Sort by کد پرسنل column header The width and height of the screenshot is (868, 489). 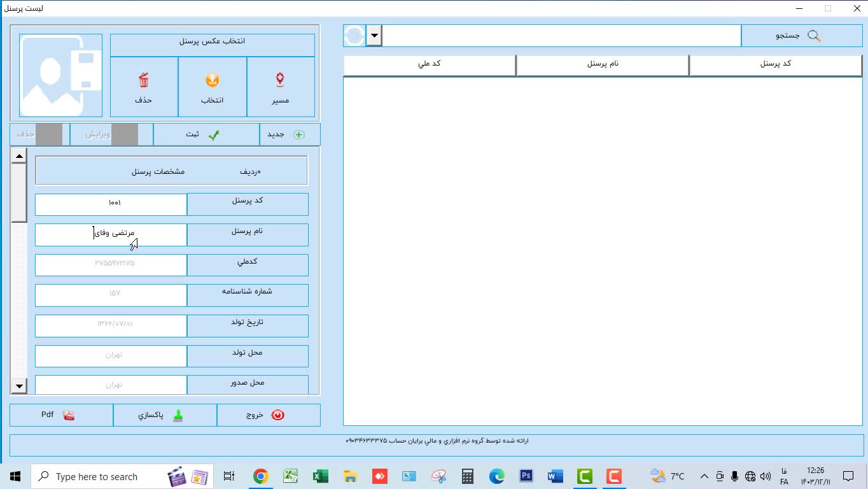(x=775, y=64)
